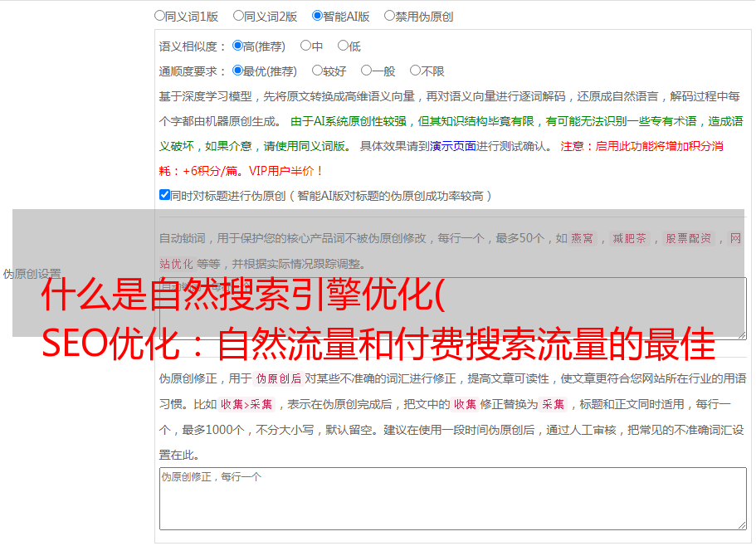
Task: Choose the 智能AI版 radio button
Action: [x=317, y=16]
